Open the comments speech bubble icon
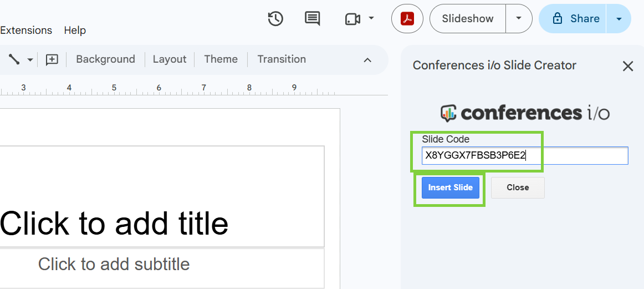Screen dimensions: 644x289 click(312, 19)
